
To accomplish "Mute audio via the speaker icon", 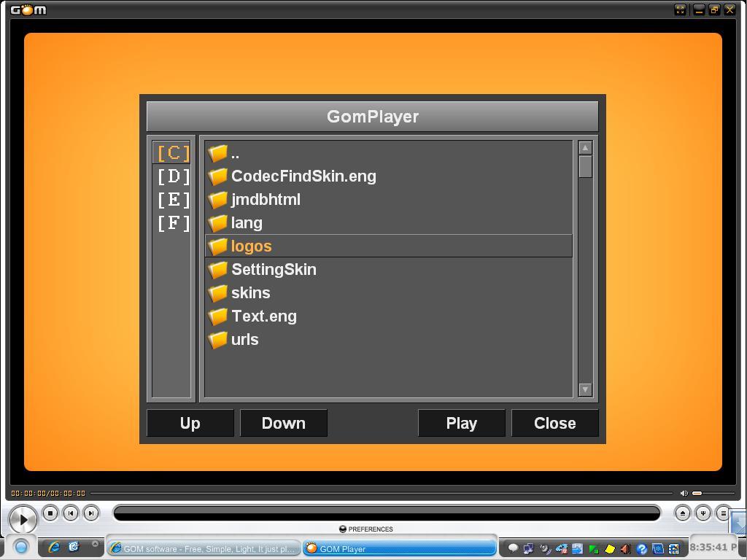I will tap(684, 493).
